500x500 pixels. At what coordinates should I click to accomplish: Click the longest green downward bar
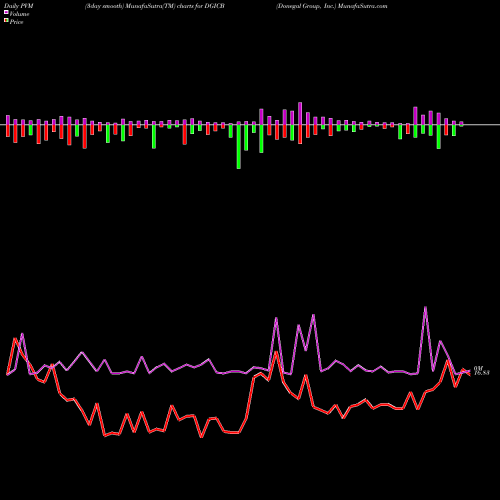pos(239,147)
